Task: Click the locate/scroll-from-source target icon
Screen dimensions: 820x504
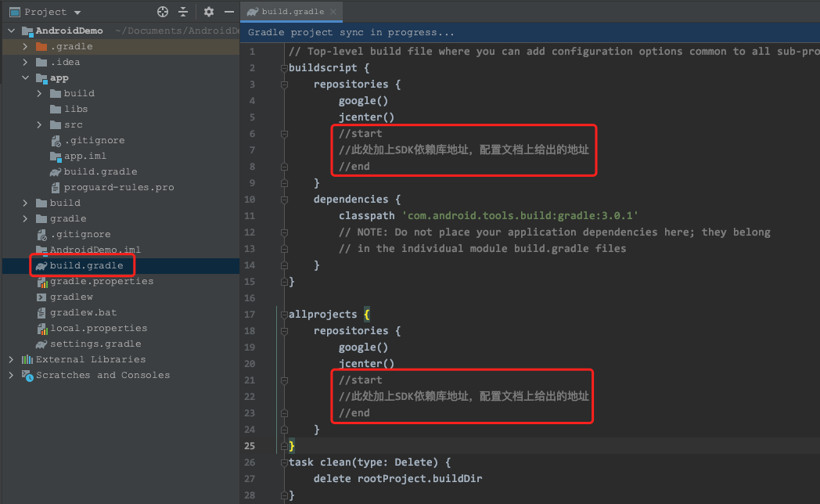Action: 163,12
